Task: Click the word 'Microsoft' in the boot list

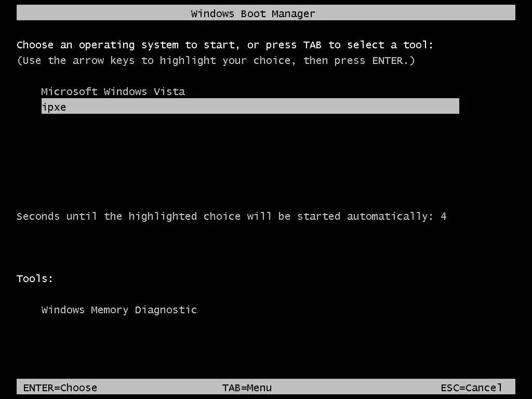Action: (69, 91)
